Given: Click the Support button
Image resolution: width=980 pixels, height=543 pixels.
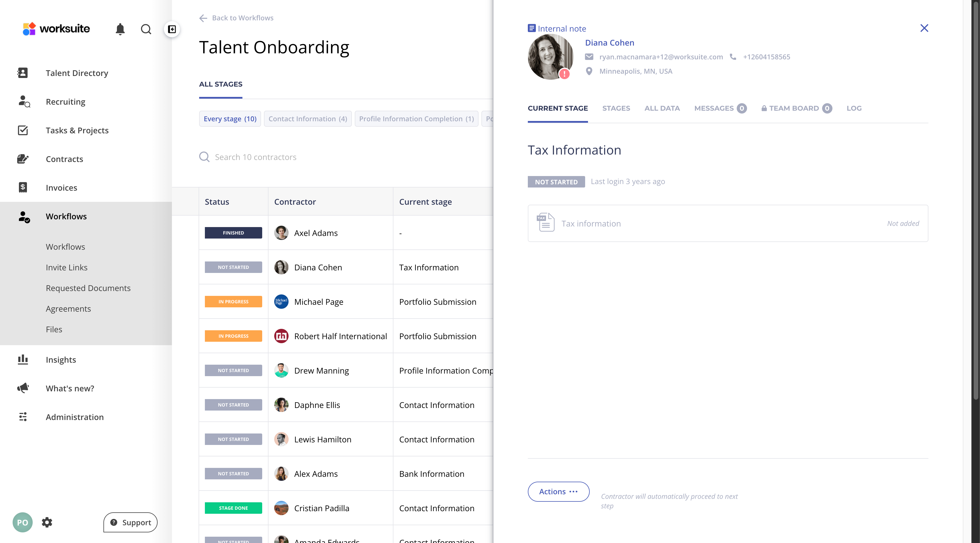Looking at the screenshot, I should [130, 522].
